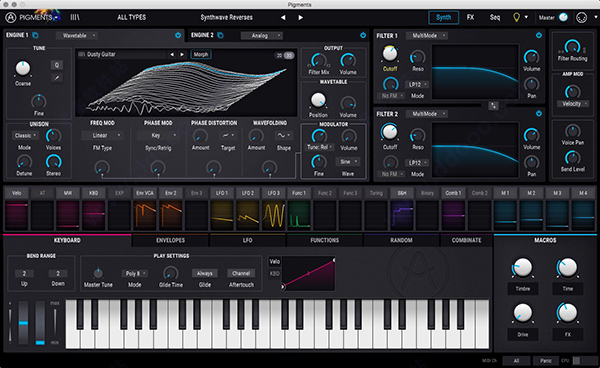Switch to the Seq view
The height and width of the screenshot is (368, 600).
[x=495, y=18]
